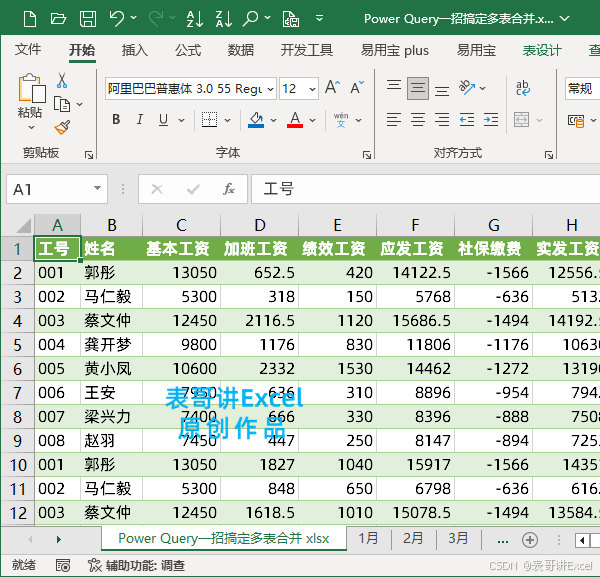This screenshot has width=600, height=577.
Task: Switch to sheet 3月
Action: tap(458, 539)
